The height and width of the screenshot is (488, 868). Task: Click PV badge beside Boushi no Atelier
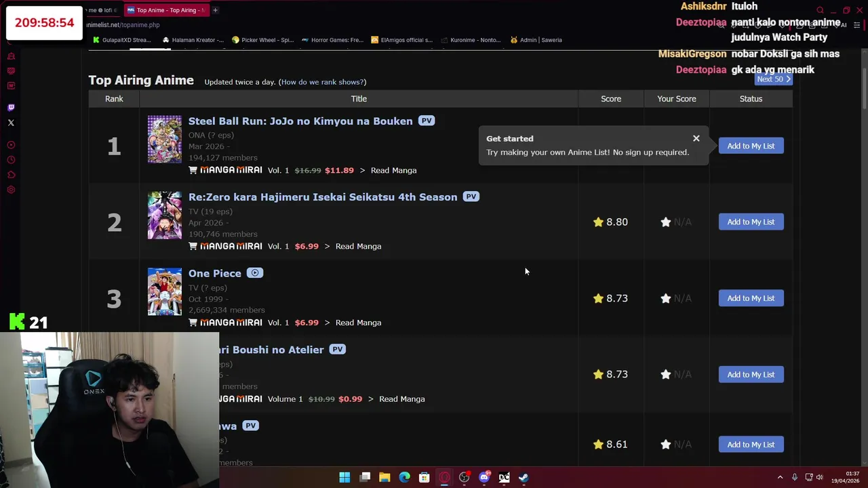pos(338,349)
